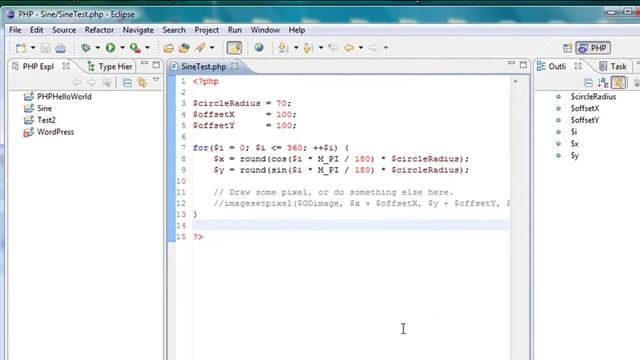Open the Source menu
The image size is (640, 360).
(x=64, y=30)
